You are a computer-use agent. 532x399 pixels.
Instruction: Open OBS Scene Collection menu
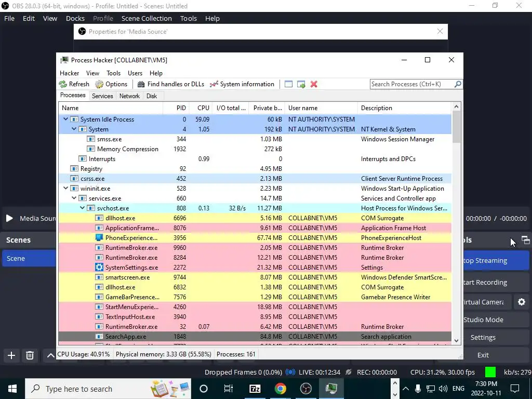[147, 18]
